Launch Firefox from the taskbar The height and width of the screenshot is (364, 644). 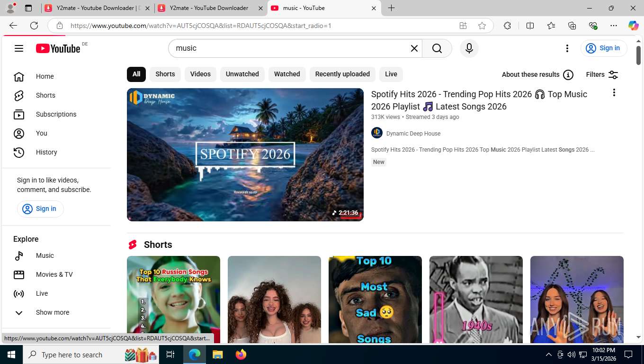[x=241, y=355]
